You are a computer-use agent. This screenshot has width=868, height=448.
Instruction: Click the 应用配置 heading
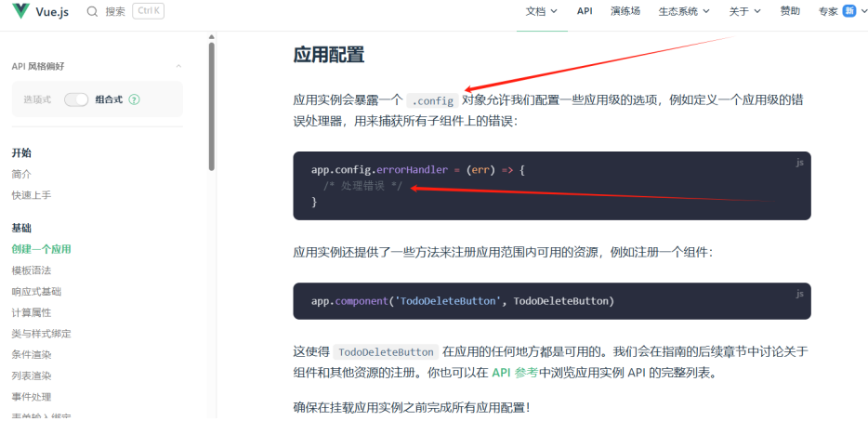[x=329, y=55]
